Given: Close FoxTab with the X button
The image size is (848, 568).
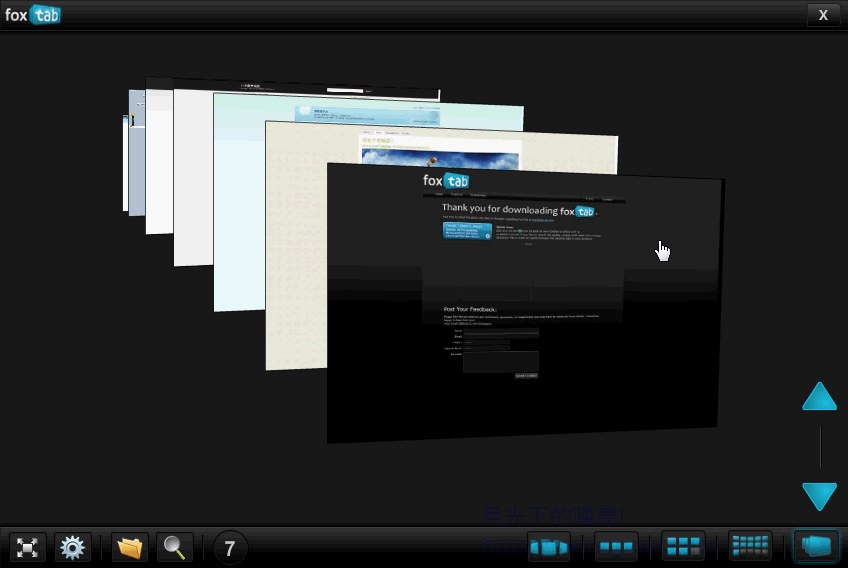Looking at the screenshot, I should (x=823, y=14).
